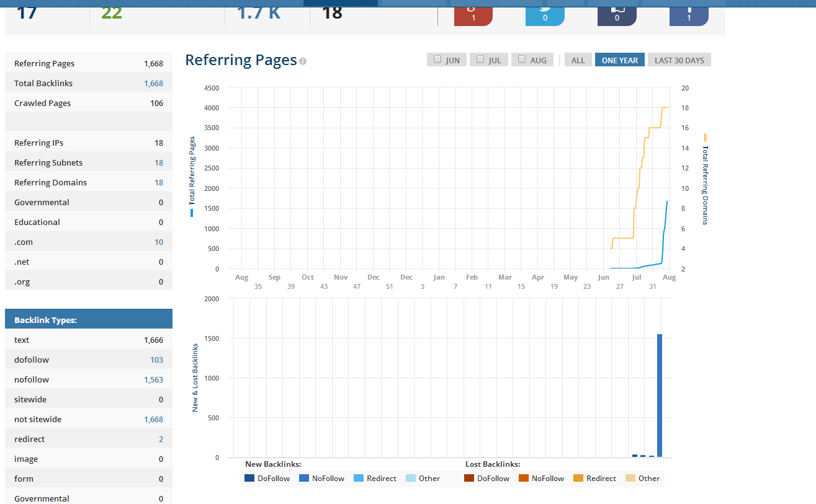The height and width of the screenshot is (504, 816).
Task: Select the ONE YEAR range tab
Action: [x=620, y=60]
